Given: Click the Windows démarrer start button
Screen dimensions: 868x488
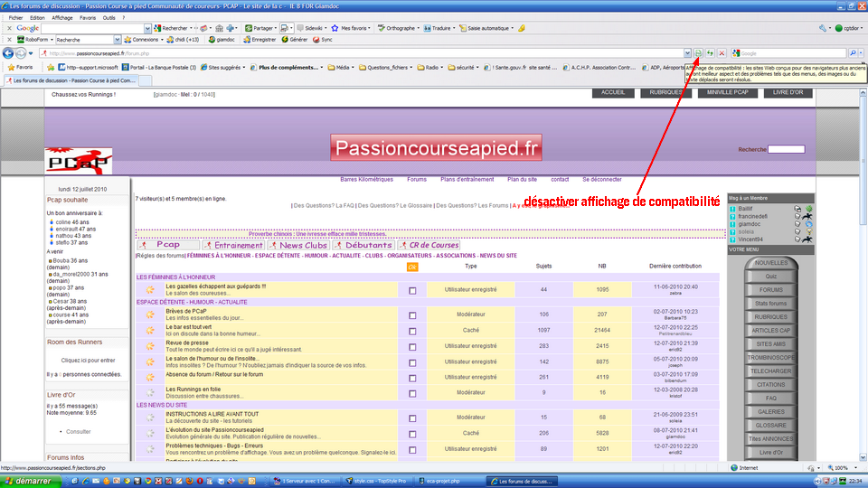Looking at the screenshot, I should coord(30,482).
